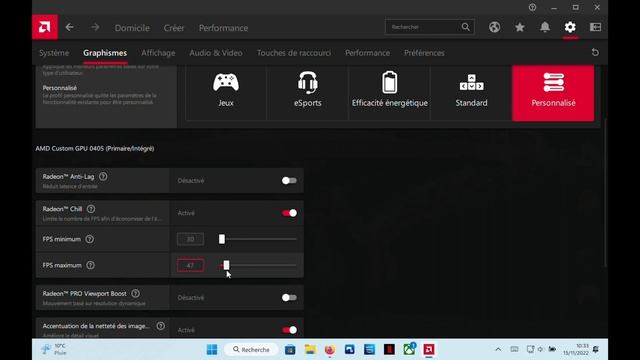The image size is (640, 360).
Task: Open the settings gear icon
Action: (570, 27)
